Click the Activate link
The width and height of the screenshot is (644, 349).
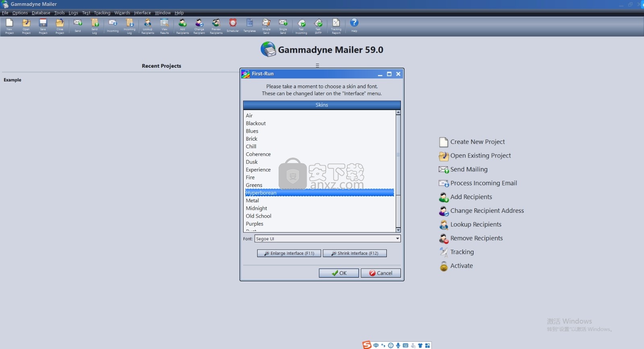(456, 266)
